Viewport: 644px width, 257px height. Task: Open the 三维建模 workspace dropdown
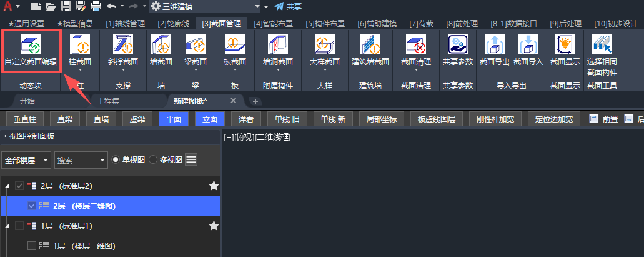tap(205, 6)
